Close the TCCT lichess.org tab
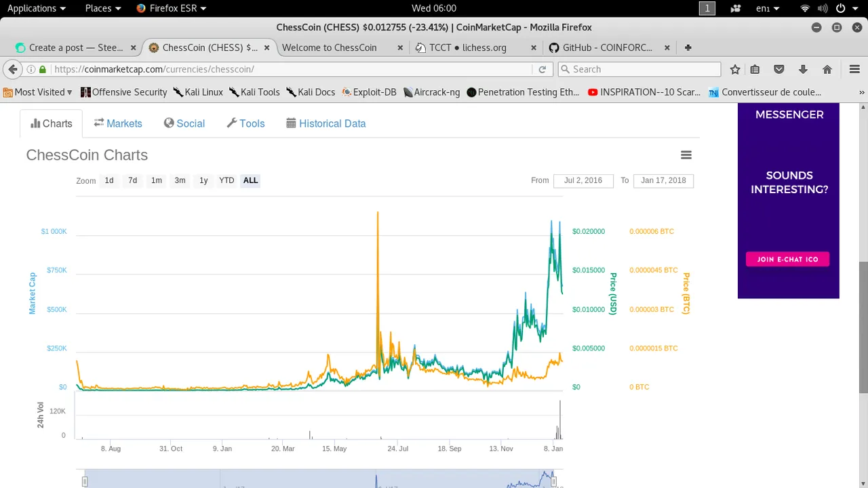The height and width of the screenshot is (488, 868). point(534,47)
